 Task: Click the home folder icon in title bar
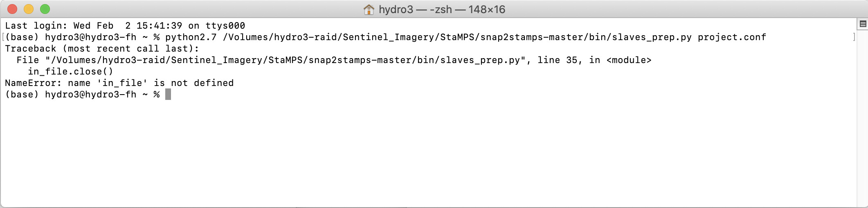[x=369, y=9]
